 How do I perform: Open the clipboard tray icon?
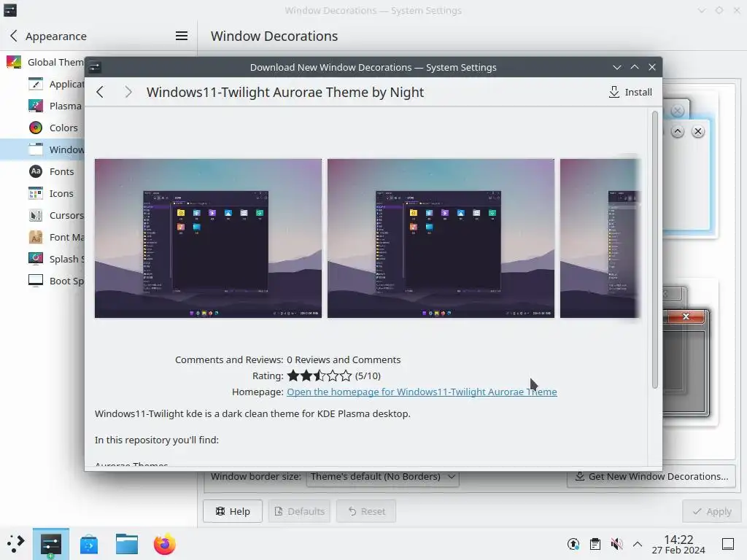595,544
